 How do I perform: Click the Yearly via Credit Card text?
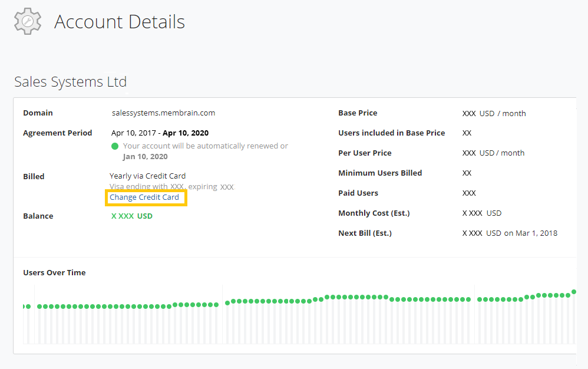147,176
